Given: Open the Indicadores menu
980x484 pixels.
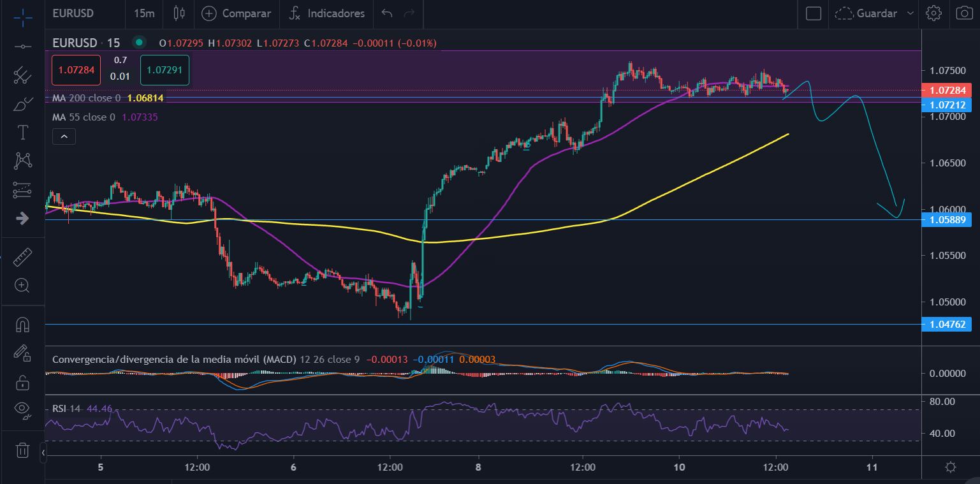Looking at the screenshot, I should coord(327,13).
